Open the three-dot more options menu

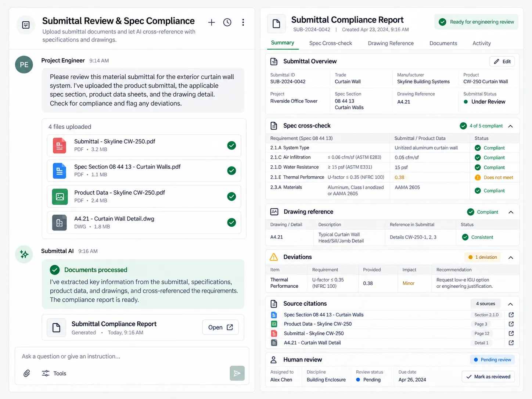point(243,22)
